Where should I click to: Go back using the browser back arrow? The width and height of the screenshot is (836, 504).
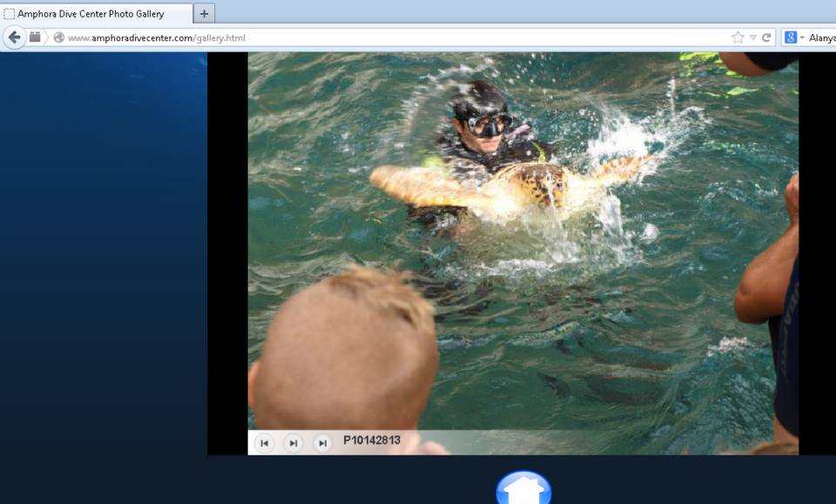(14, 37)
